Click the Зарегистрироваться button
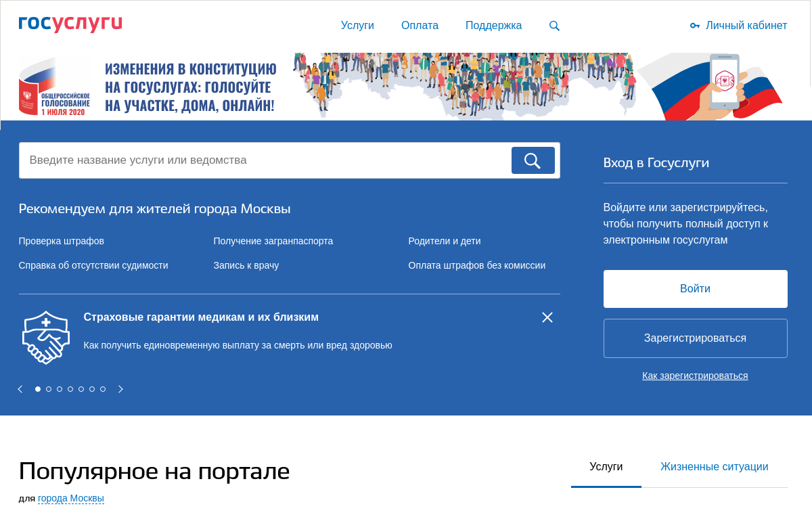Viewport: 812px width, 517px height. click(x=695, y=338)
